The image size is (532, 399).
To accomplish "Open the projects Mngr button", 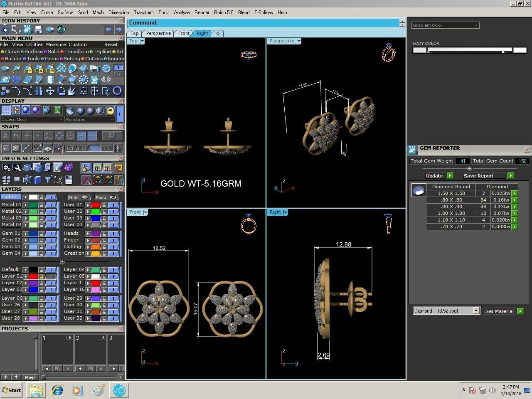I will (x=30, y=377).
